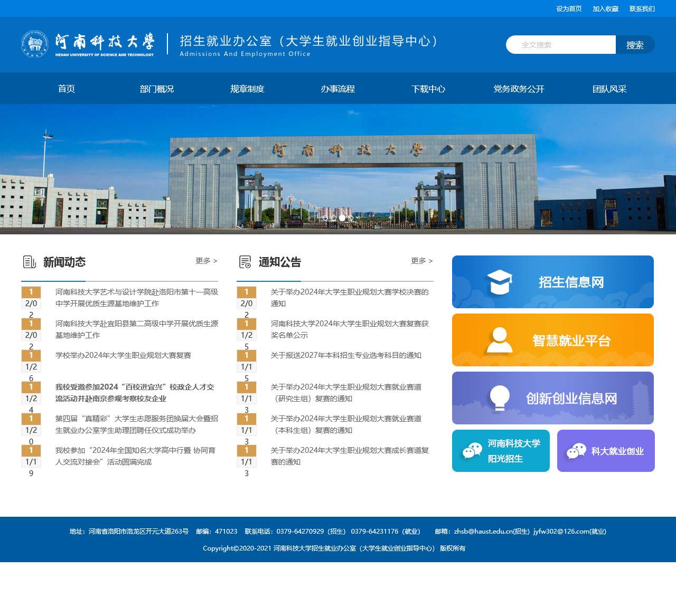This screenshot has height=616, width=676.
Task: Click the WeChat icon for 科大就业创业
Action: pos(577,450)
